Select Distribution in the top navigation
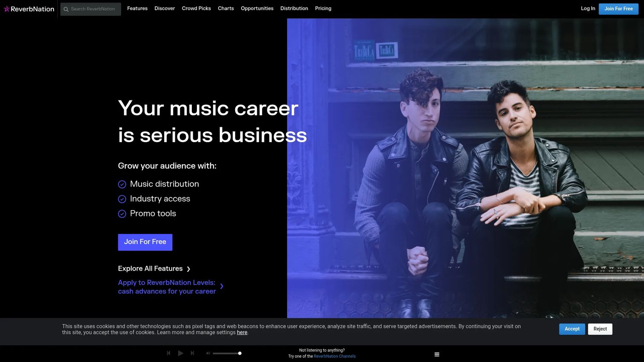Viewport: 644px width, 362px height. point(294,9)
